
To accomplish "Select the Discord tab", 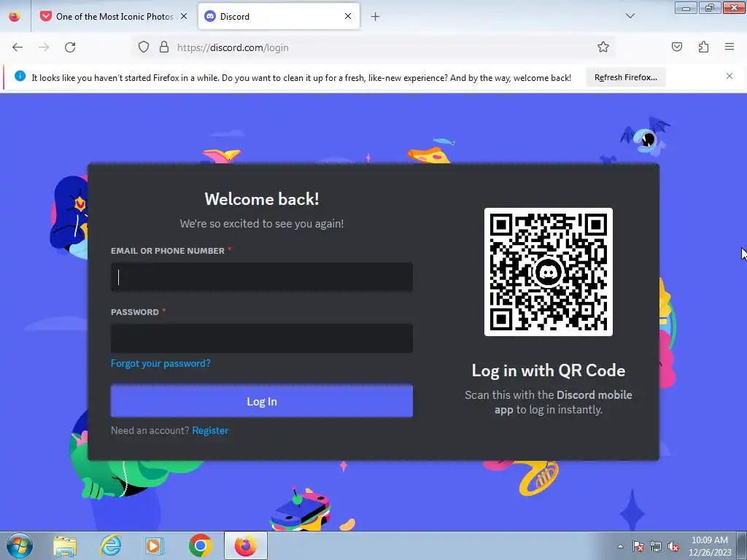I will 279,17.
